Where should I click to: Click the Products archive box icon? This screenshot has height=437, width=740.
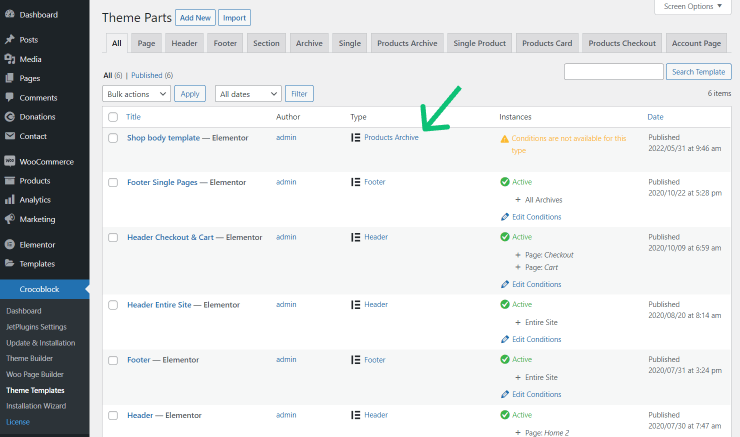click(9, 180)
